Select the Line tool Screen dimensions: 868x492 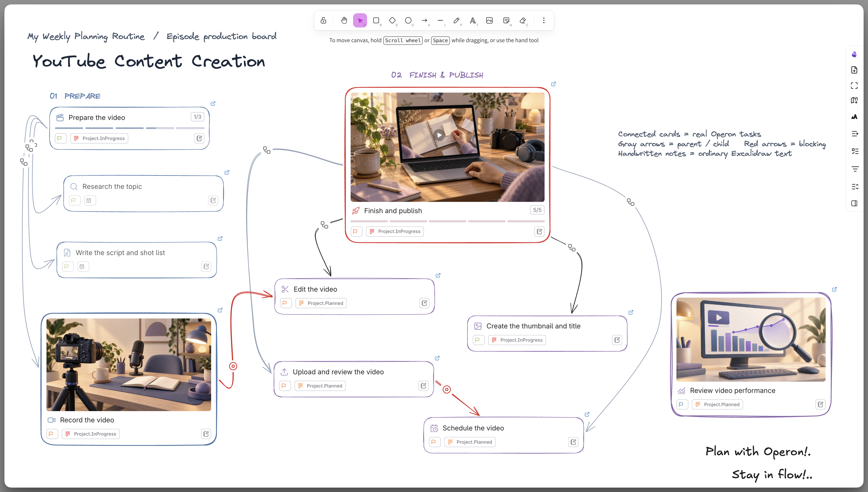click(440, 21)
